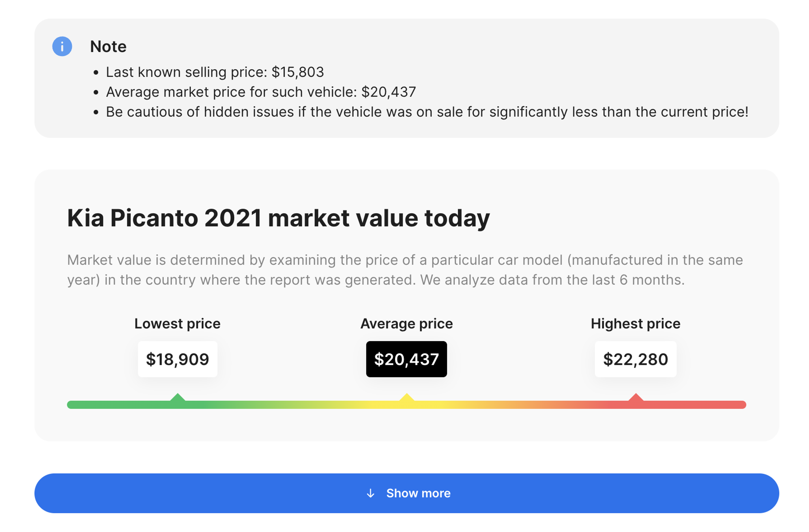Click the Average price label
809x532 pixels.
coord(407,323)
